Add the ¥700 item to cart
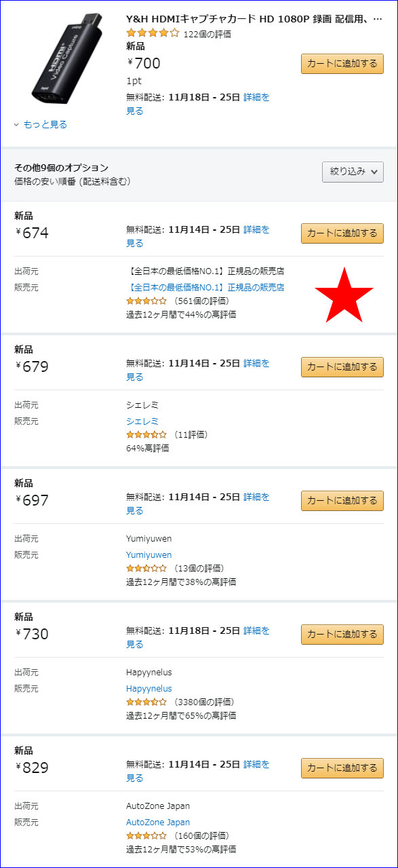The height and width of the screenshot is (868, 398). point(342,64)
